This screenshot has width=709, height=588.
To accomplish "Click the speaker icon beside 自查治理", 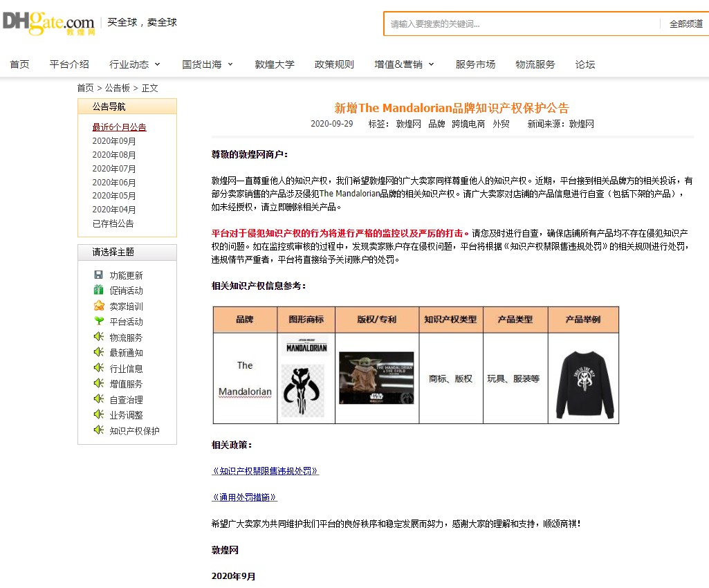I will click(99, 399).
